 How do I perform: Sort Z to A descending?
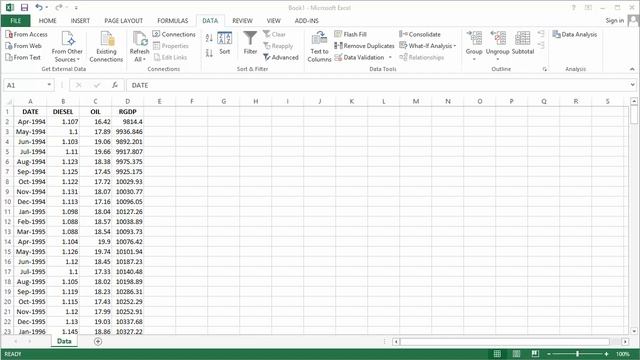pos(209,53)
